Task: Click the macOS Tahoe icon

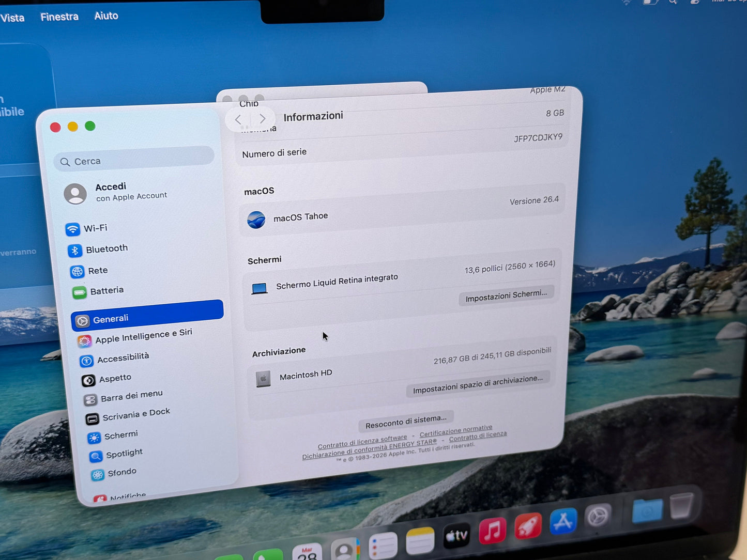Action: [256, 220]
